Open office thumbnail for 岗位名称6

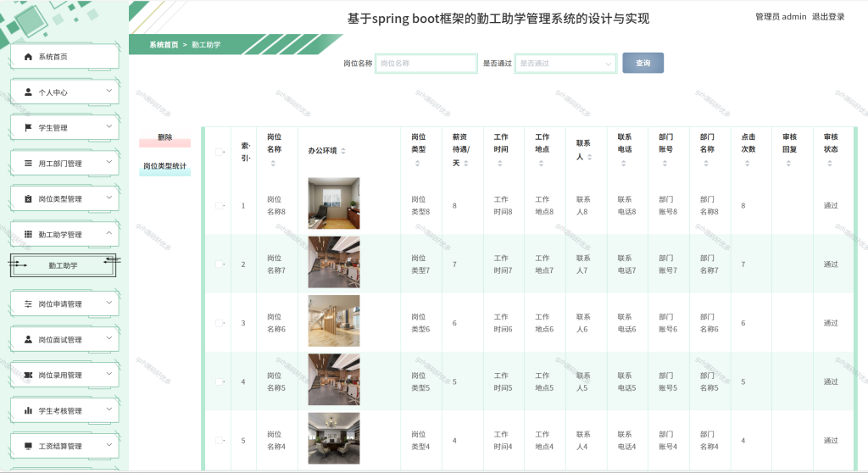tap(334, 320)
